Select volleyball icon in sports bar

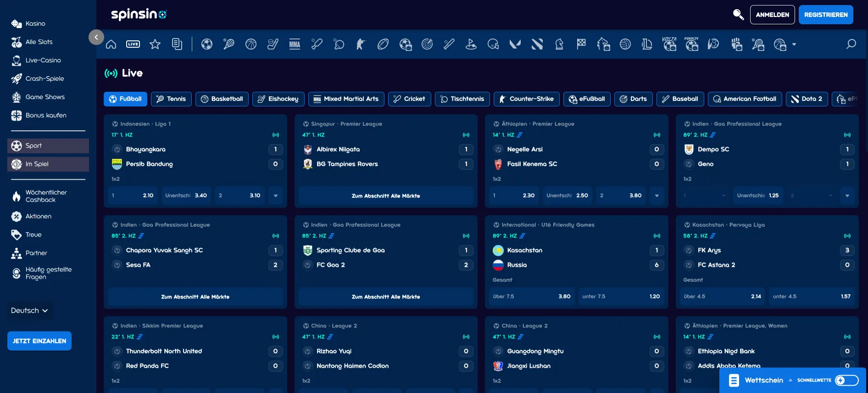click(x=625, y=44)
